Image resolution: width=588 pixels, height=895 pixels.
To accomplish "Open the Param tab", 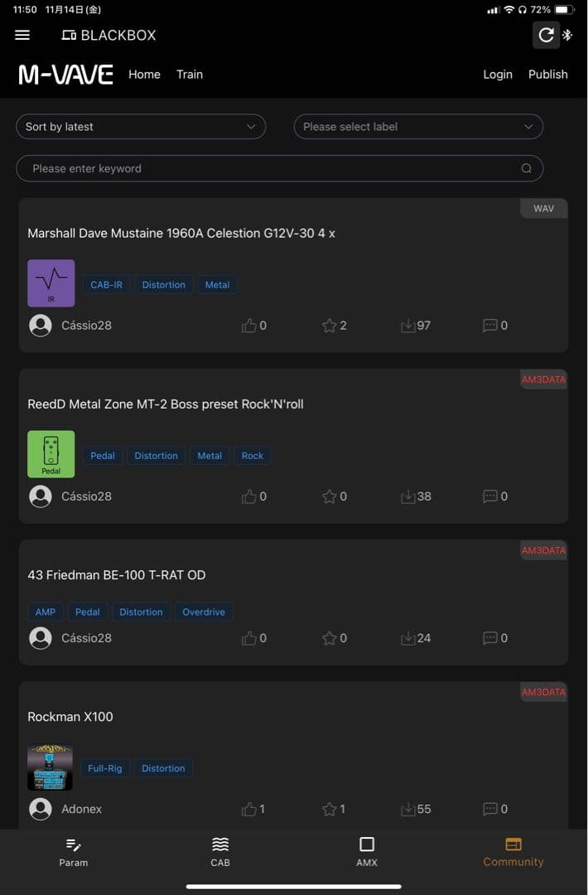I will 74,851.
